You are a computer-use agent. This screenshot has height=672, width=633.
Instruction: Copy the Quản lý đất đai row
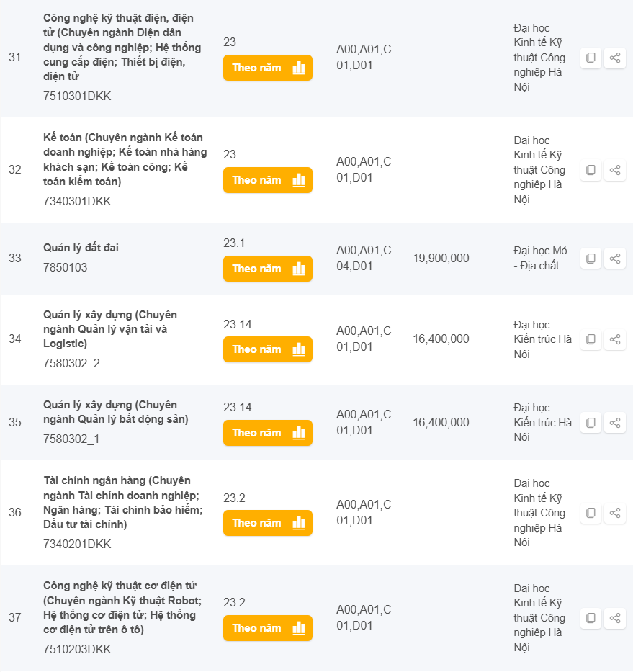coord(591,259)
